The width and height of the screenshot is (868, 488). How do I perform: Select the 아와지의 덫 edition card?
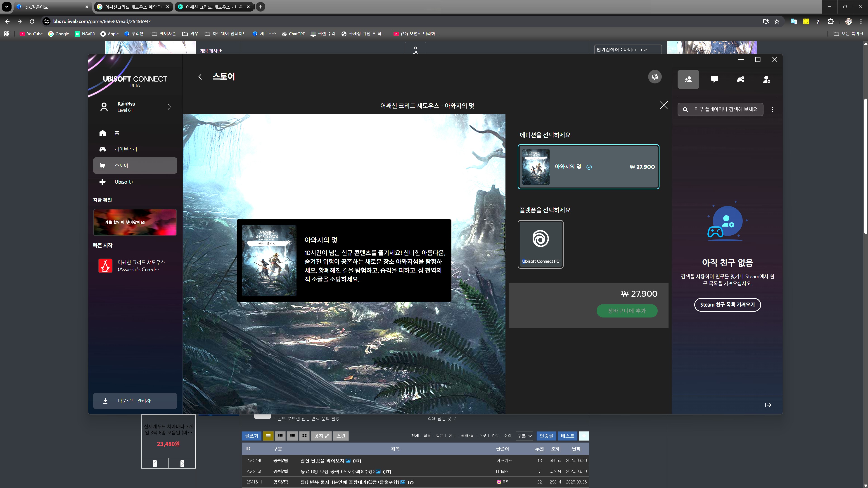pos(588,167)
